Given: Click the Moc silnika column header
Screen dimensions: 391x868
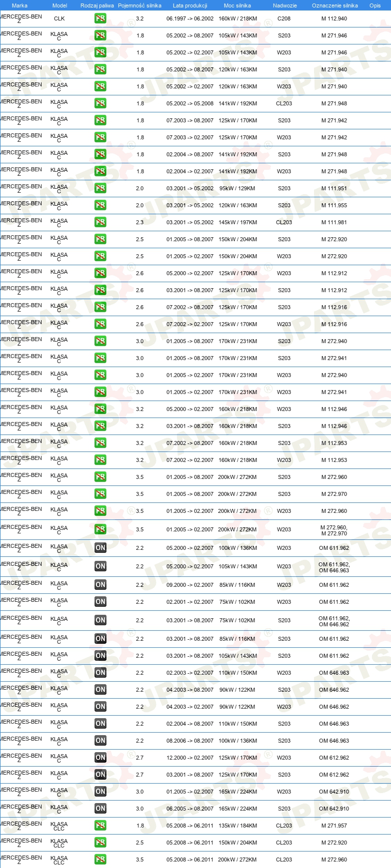Looking at the screenshot, I should [x=237, y=5].
